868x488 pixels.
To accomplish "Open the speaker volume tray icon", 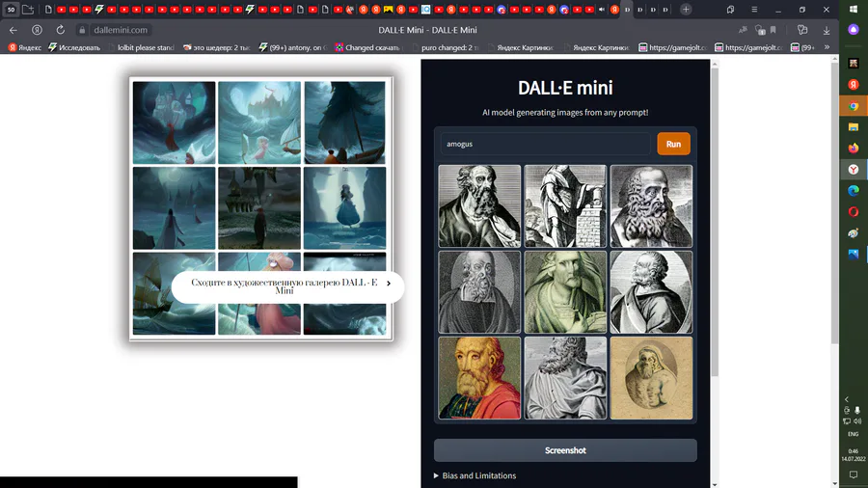I will pos(857,421).
